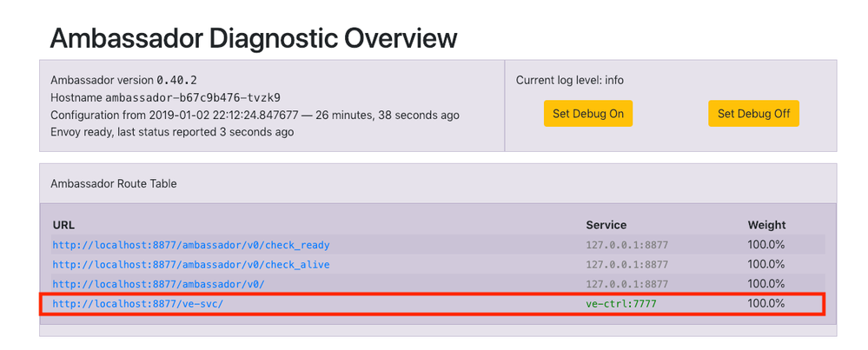Click the hostname ambassador-b67c9b476-tvzk9 text
Screen dimensions: 868x350
coord(165,97)
